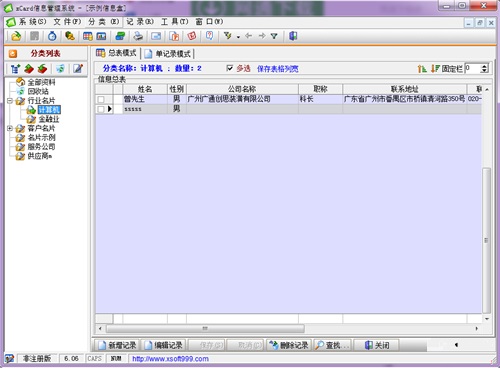This screenshot has height=368, width=500.
Task: Click the 关闭 button
Action: pyautogui.click(x=377, y=345)
